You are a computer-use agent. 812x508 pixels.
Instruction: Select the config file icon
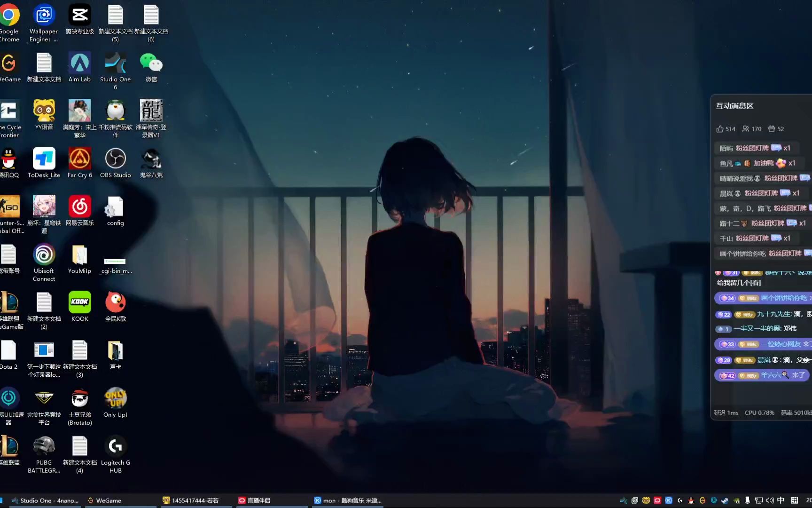pos(115,211)
